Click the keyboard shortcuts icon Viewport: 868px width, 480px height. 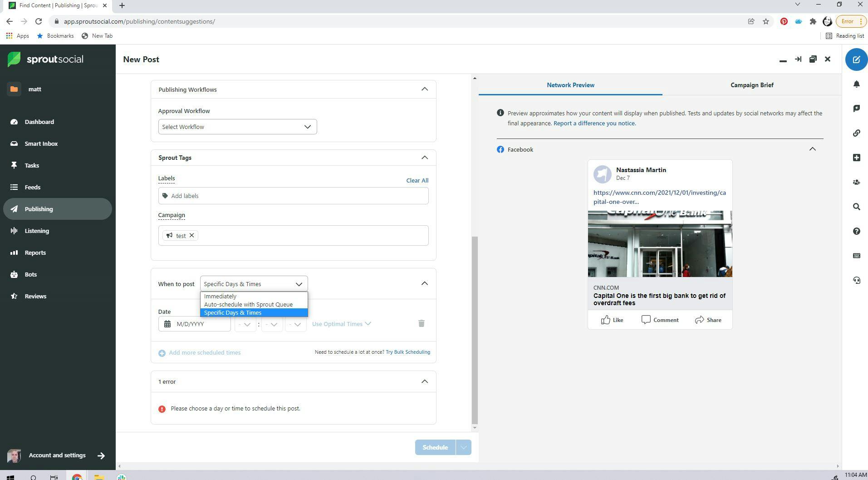(x=856, y=256)
